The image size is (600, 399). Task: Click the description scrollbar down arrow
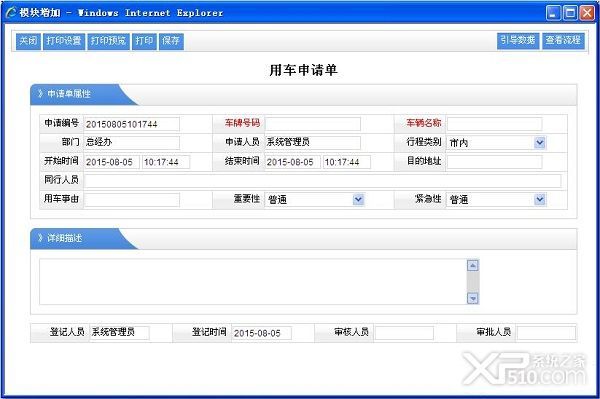tap(473, 298)
